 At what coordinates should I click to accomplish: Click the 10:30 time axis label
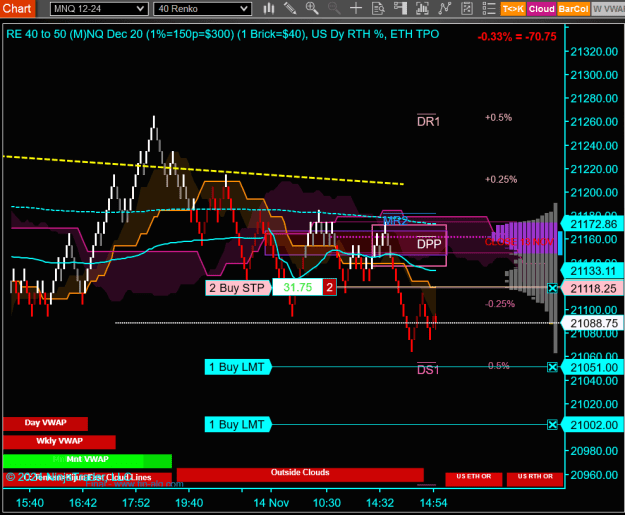(327, 503)
